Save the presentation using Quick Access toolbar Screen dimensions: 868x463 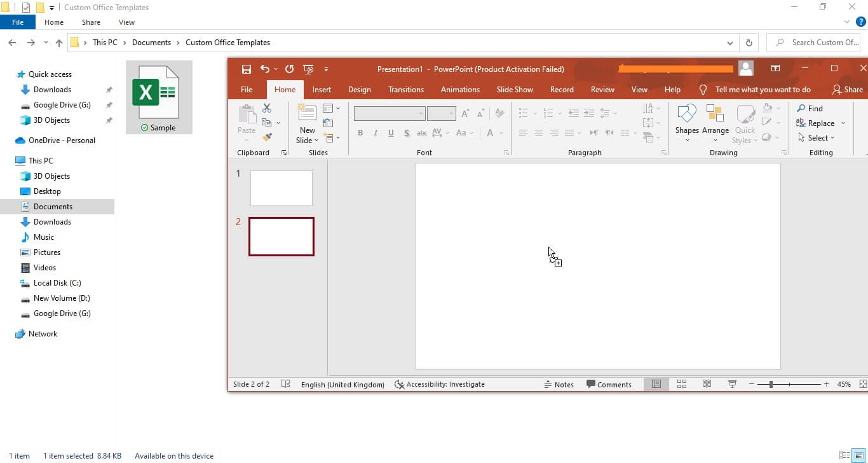click(247, 69)
